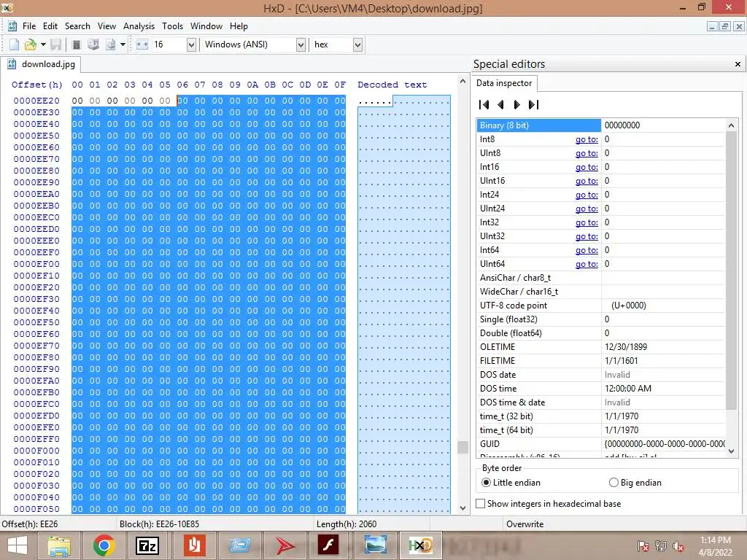Click go to link for Int24
747x560 pixels.
587,195
